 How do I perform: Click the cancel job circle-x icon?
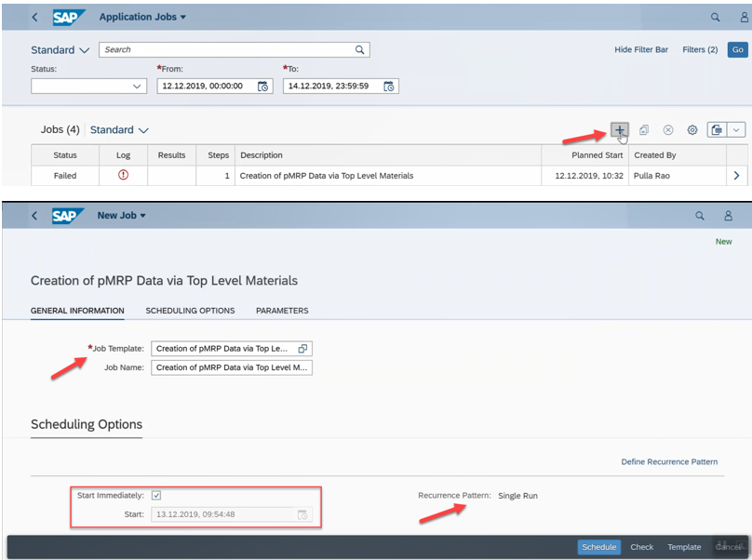point(668,130)
